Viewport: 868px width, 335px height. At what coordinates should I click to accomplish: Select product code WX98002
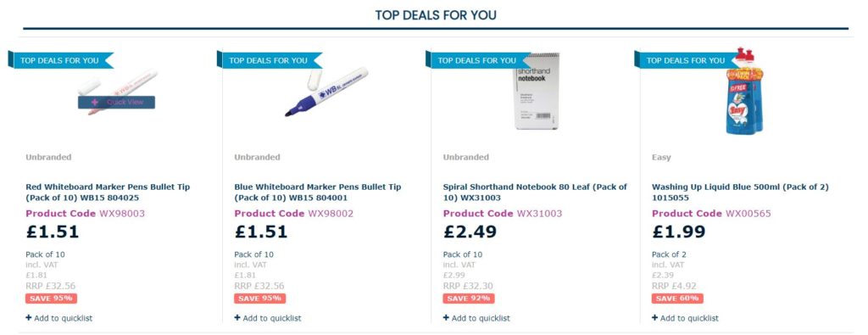(x=331, y=214)
